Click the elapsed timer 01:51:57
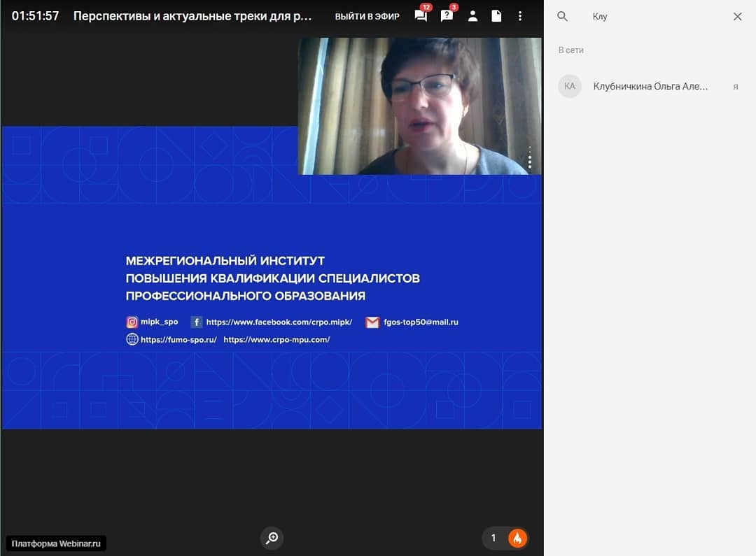 (35, 16)
